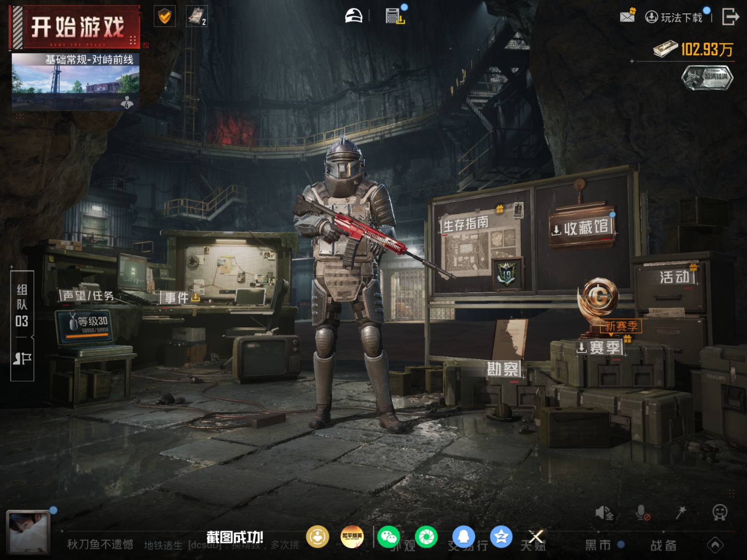Open the orange shield insurance icon
Viewport: 747px width, 560px height.
(x=165, y=17)
